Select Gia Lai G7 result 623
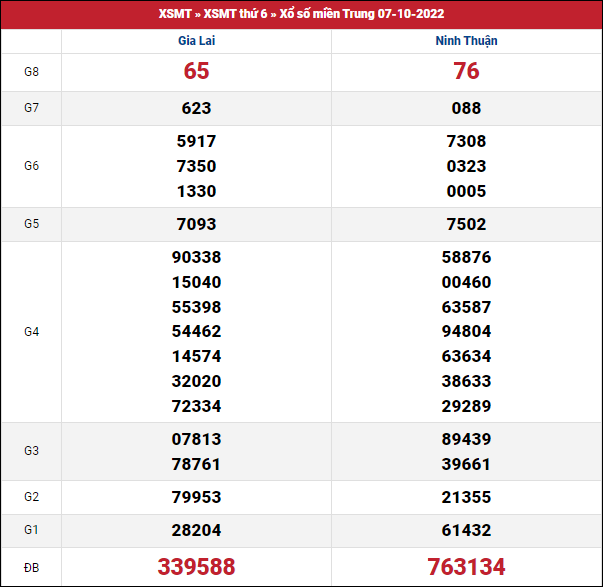Screen dimensions: 603x587 (x=196, y=108)
